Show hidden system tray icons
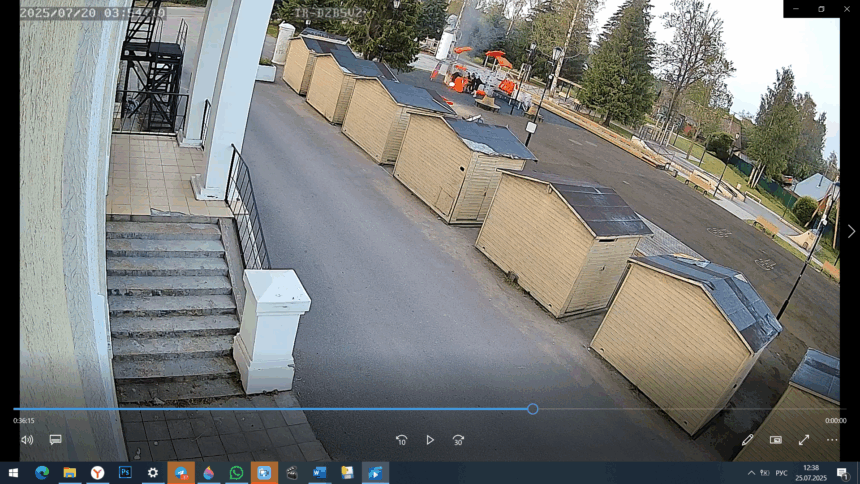The height and width of the screenshot is (484, 860). click(751, 473)
